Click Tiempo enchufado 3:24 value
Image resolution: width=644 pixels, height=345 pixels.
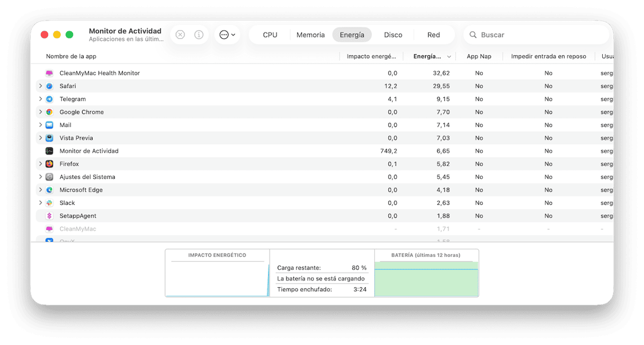pyautogui.click(x=360, y=289)
